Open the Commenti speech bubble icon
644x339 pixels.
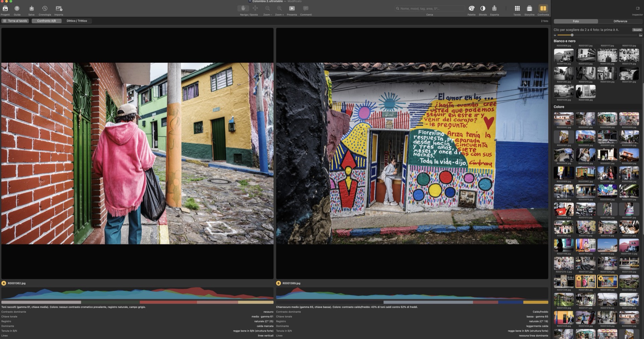coord(306,8)
